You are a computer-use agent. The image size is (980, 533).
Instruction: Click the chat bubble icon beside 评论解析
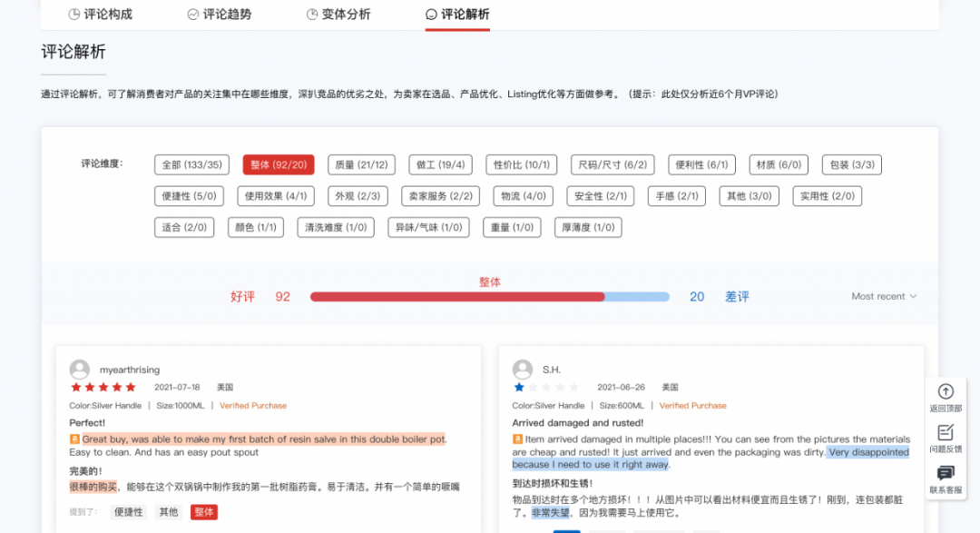[430, 14]
